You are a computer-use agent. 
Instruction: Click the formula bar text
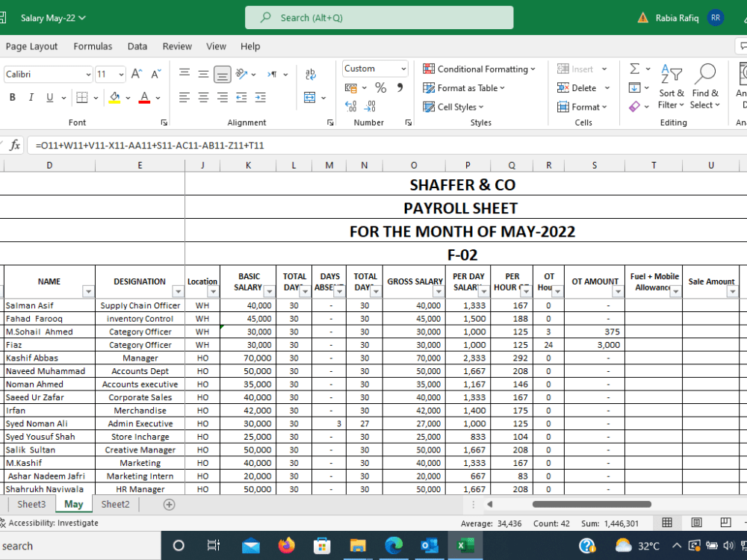[x=149, y=146]
